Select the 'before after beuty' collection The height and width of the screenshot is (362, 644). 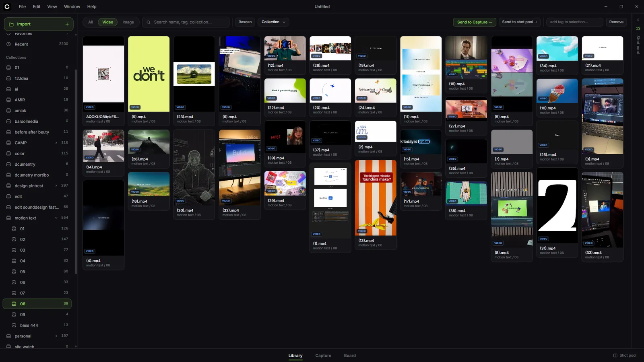click(37, 132)
